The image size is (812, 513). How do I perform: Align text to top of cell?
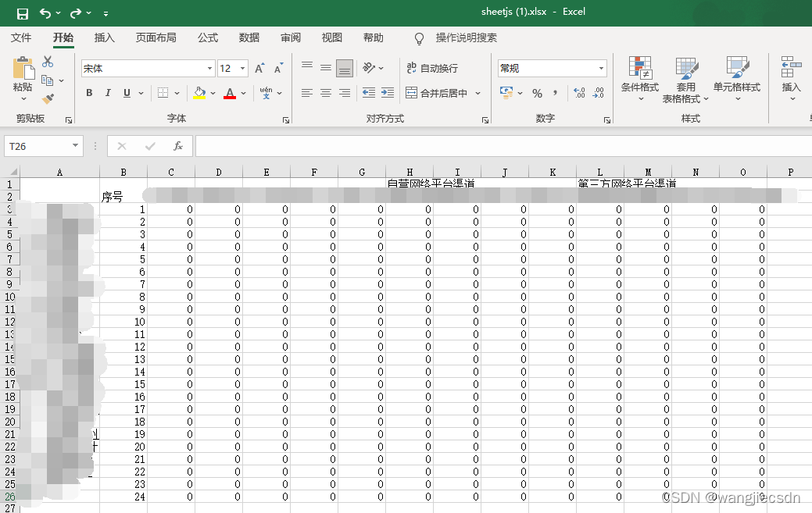307,66
